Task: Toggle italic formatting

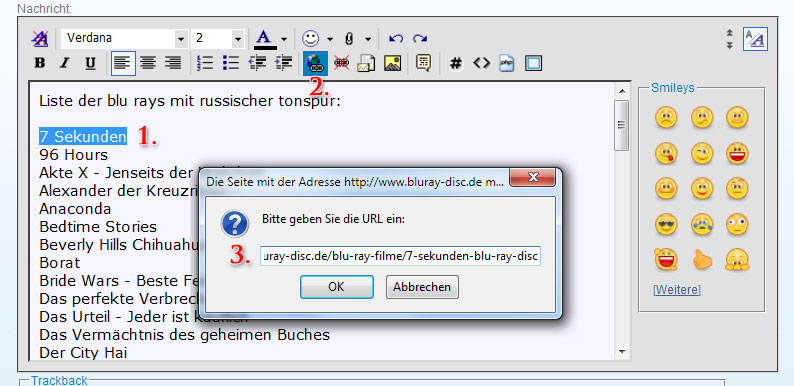Action: click(65, 63)
